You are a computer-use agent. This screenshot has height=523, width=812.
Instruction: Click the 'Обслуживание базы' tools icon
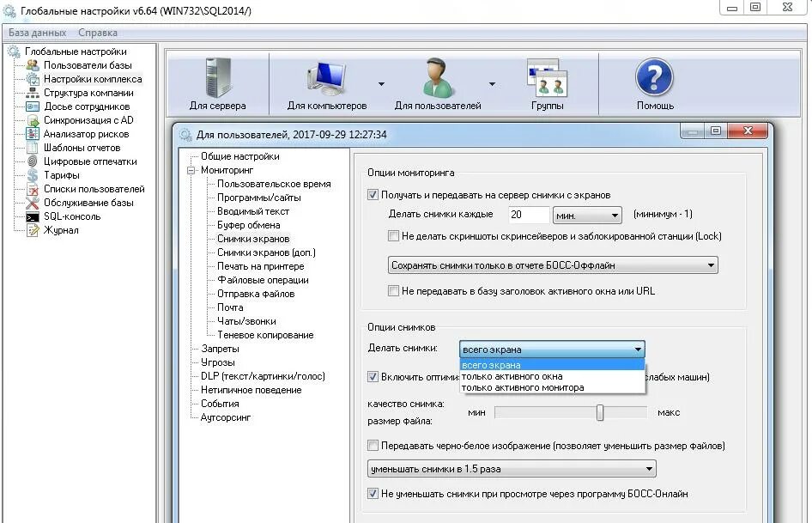tap(33, 203)
